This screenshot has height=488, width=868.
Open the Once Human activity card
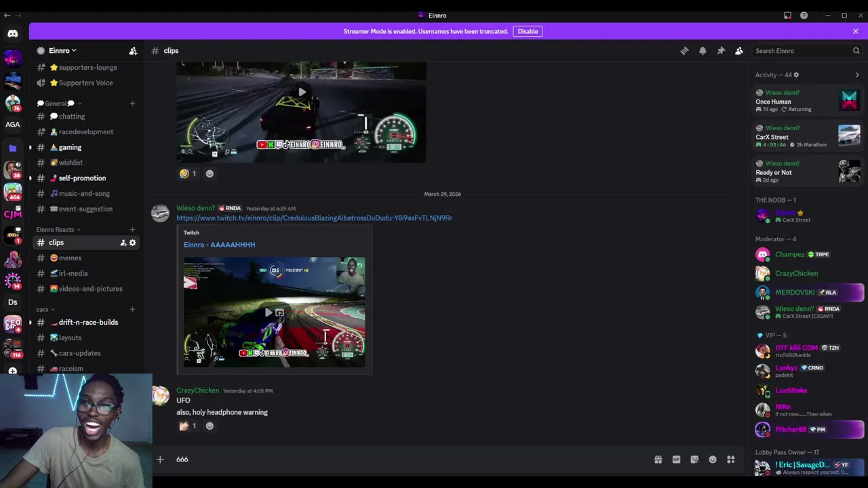808,101
